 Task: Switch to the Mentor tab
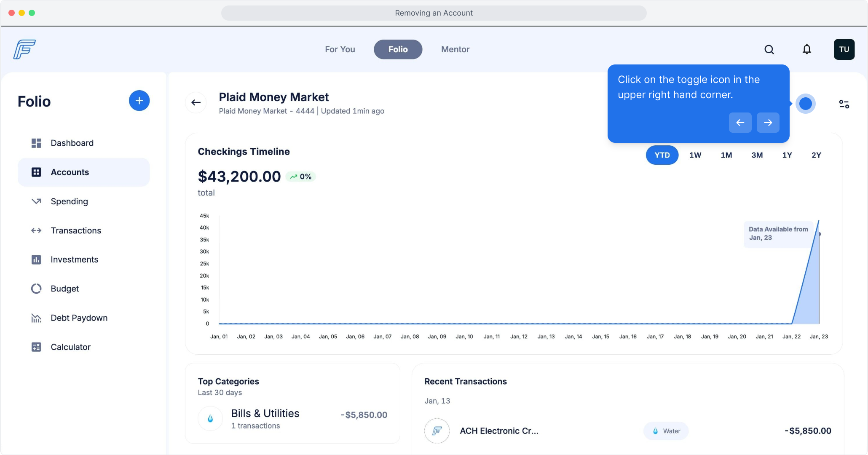[x=455, y=50]
